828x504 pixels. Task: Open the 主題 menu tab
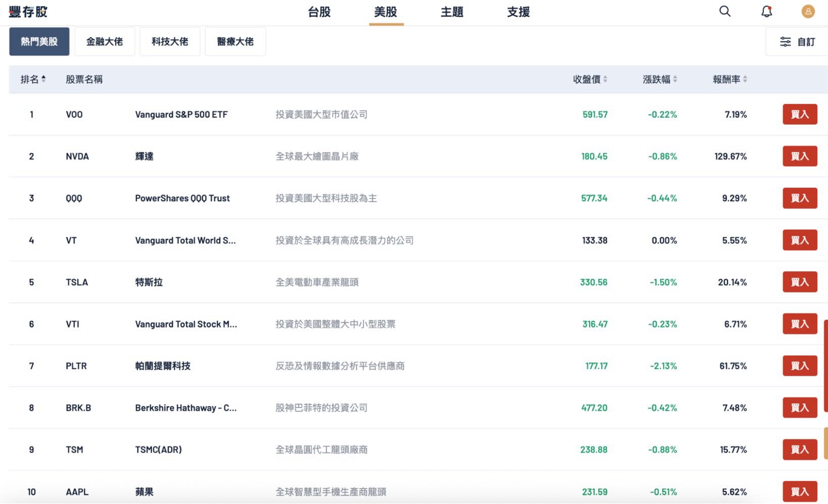coord(452,12)
